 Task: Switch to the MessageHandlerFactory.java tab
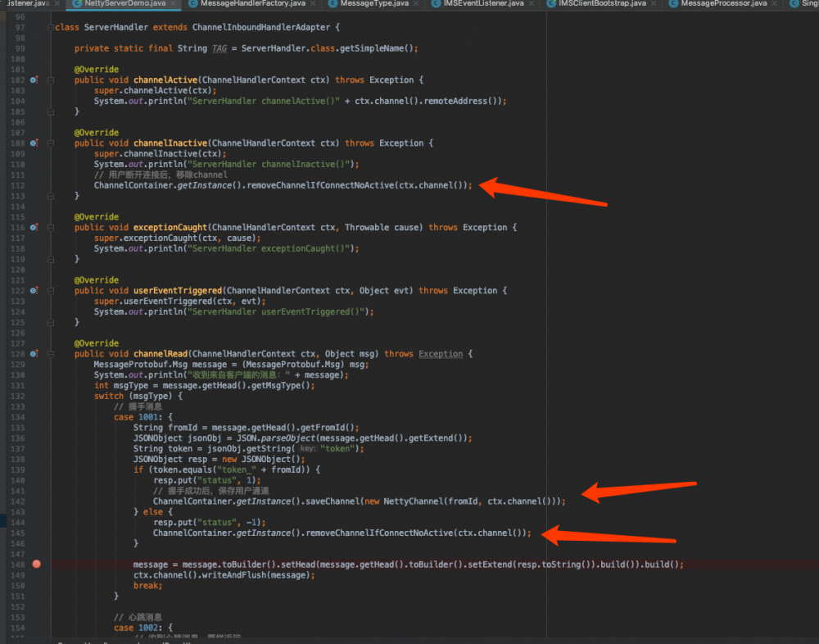pyautogui.click(x=250, y=5)
